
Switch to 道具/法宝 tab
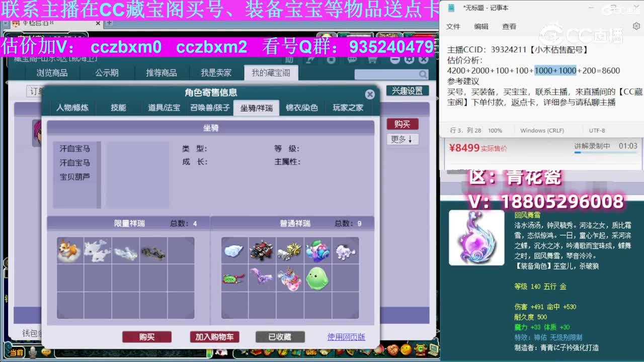(164, 108)
